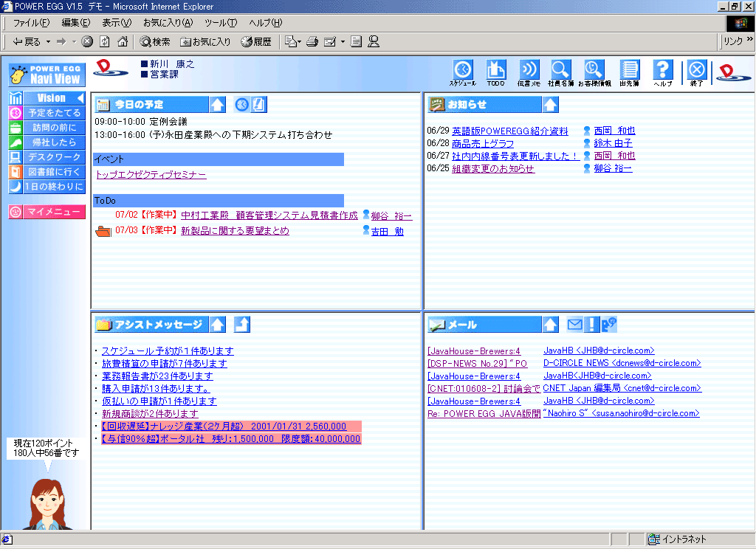
Task: Click the folder icon beside 07/03 ToDo
Action: (103, 232)
